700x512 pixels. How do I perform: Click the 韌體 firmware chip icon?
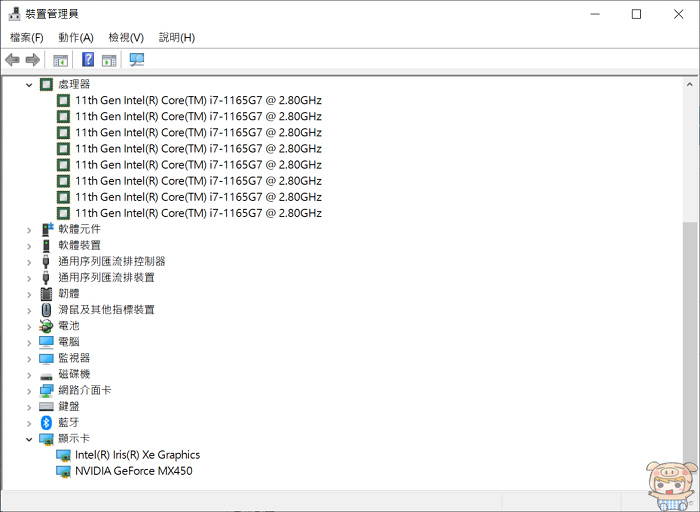coord(46,294)
